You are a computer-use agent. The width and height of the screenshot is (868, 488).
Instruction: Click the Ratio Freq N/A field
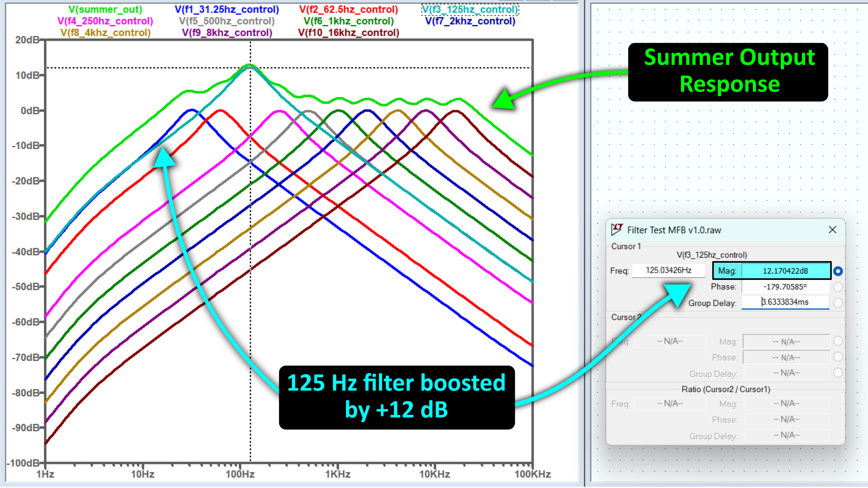tap(670, 403)
